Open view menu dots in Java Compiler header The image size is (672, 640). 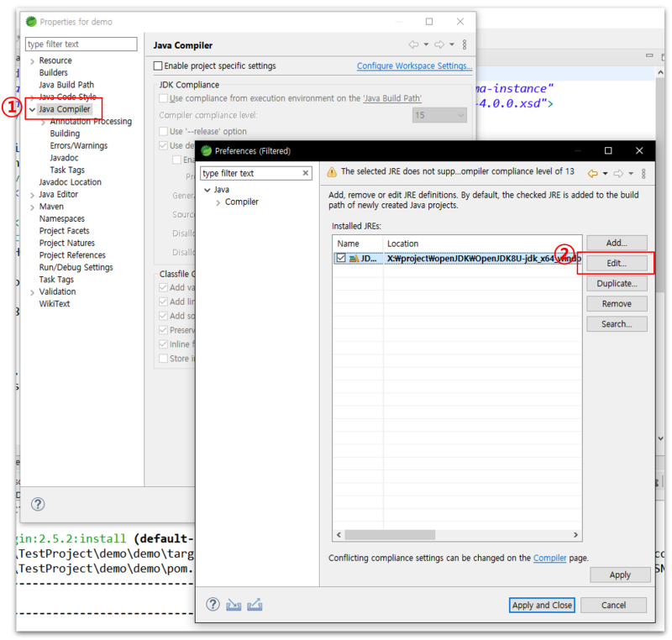465,45
